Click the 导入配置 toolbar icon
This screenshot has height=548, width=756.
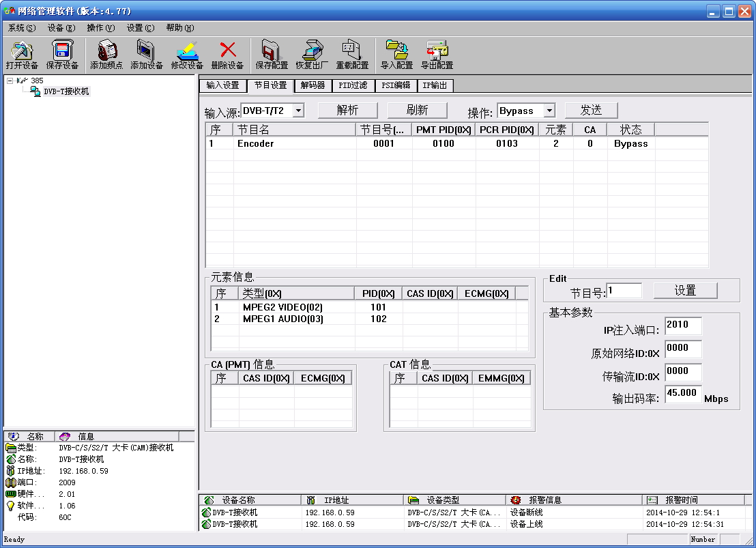coord(397,55)
